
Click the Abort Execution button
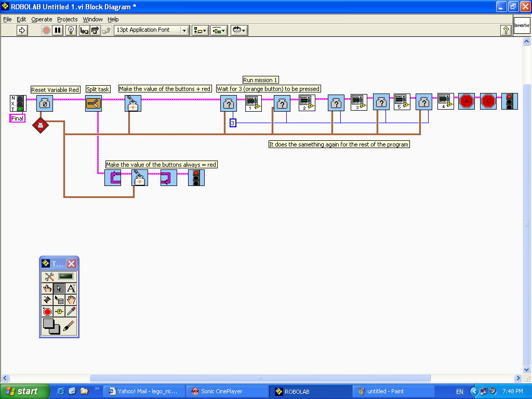(46, 30)
